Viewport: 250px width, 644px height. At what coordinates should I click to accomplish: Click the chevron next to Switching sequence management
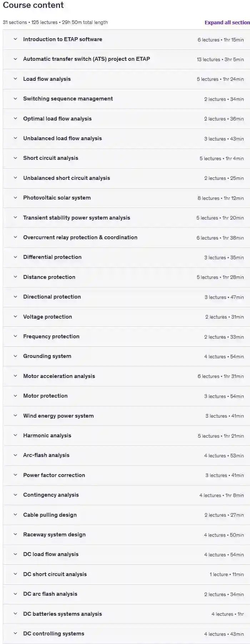tap(15, 99)
